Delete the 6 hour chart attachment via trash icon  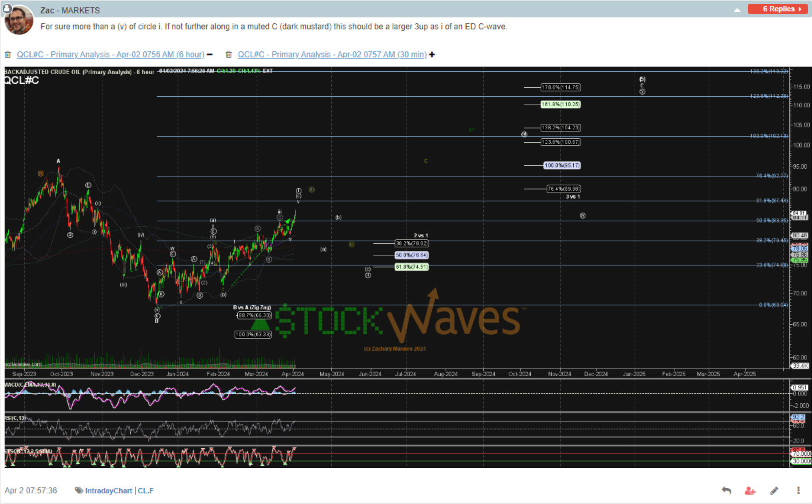(x=8, y=55)
